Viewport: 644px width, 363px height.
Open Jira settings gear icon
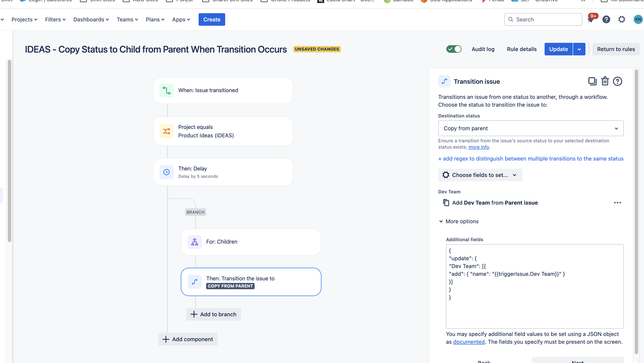click(x=622, y=19)
